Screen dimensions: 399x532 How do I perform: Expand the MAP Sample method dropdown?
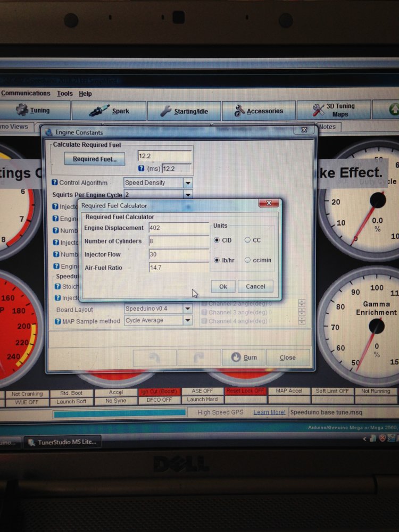[188, 321]
